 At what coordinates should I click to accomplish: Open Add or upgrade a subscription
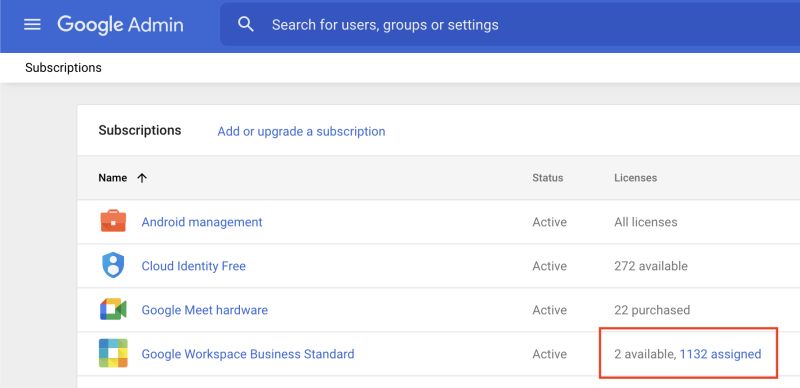pos(301,131)
